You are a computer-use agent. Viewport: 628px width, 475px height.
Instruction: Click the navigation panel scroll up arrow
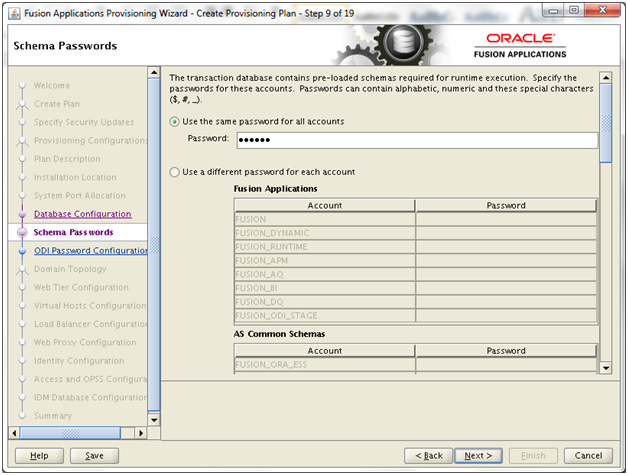click(154, 72)
